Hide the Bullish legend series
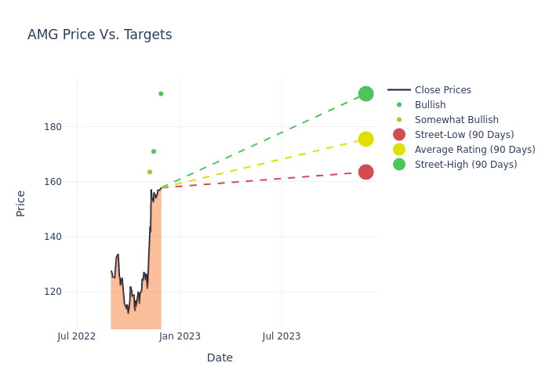The height and width of the screenshot is (392, 549). 430,105
